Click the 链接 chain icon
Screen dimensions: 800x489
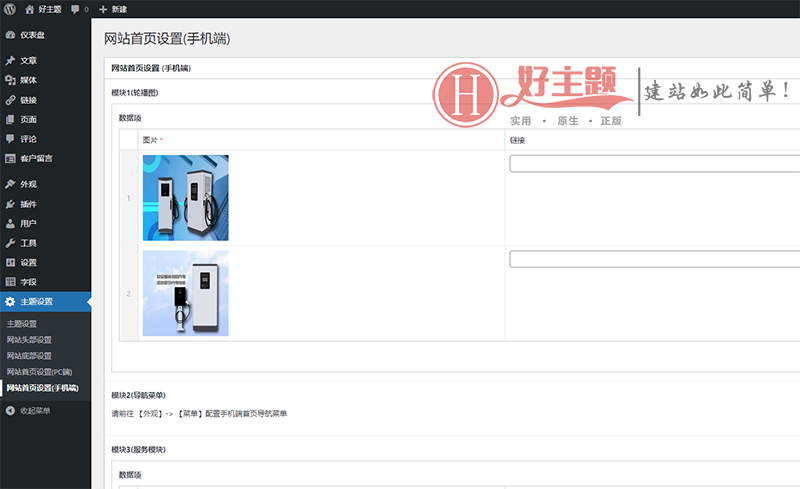[10, 100]
